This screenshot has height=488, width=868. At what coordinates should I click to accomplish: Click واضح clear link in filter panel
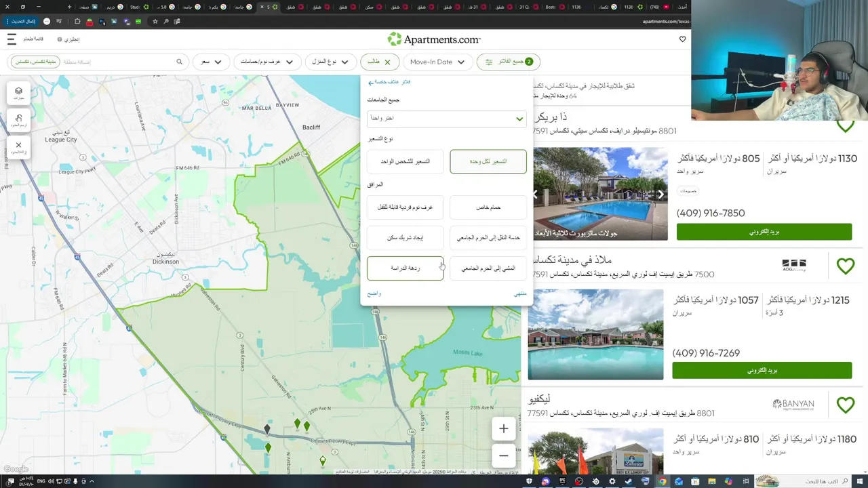click(374, 293)
